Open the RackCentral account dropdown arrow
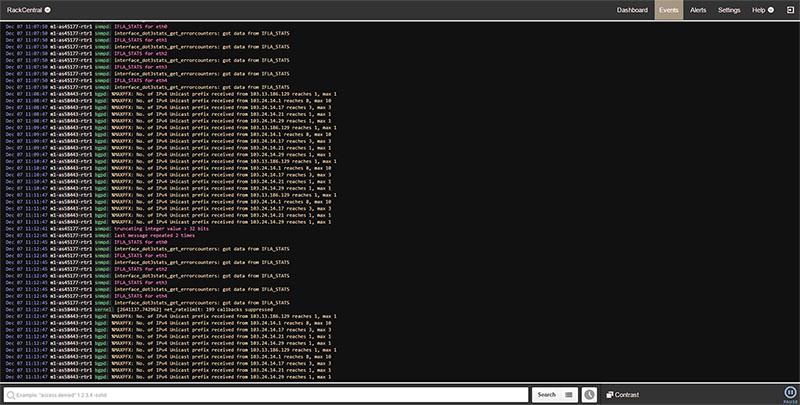Screen dimensions: 800x405 click(47, 10)
